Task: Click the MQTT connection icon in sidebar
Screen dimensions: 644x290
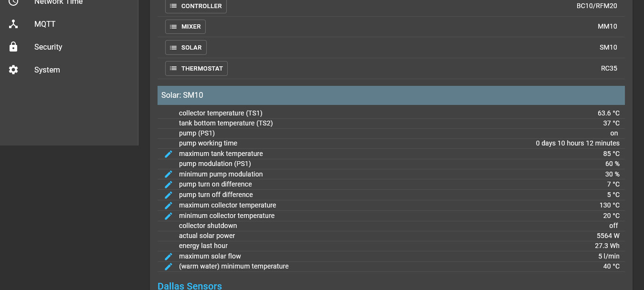Action: pos(13,24)
